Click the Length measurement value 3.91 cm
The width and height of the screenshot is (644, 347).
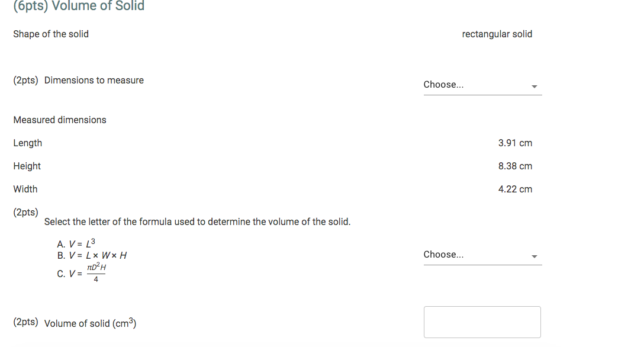coord(515,143)
